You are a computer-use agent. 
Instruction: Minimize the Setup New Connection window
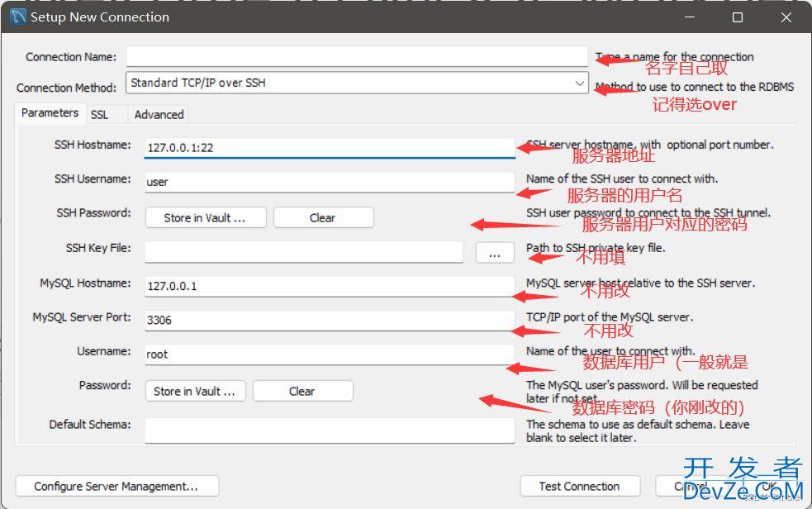[690, 17]
